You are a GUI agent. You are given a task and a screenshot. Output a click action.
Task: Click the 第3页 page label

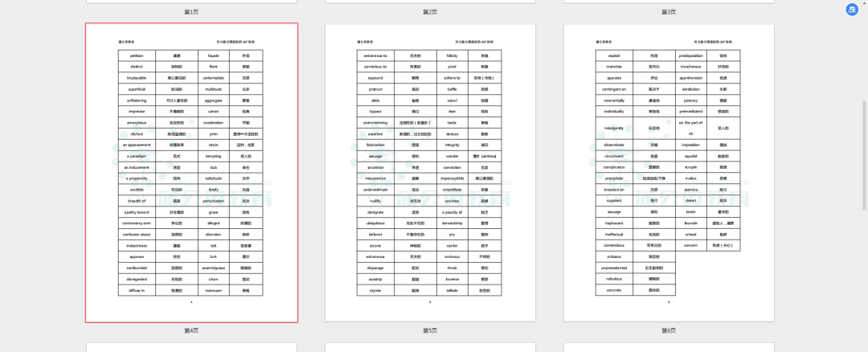pos(669,12)
